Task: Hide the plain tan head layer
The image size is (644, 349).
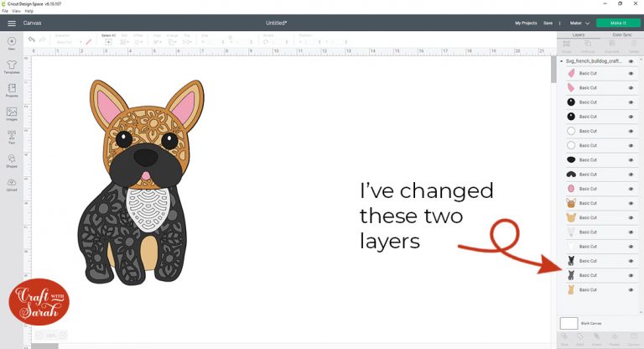Action: coord(631,218)
